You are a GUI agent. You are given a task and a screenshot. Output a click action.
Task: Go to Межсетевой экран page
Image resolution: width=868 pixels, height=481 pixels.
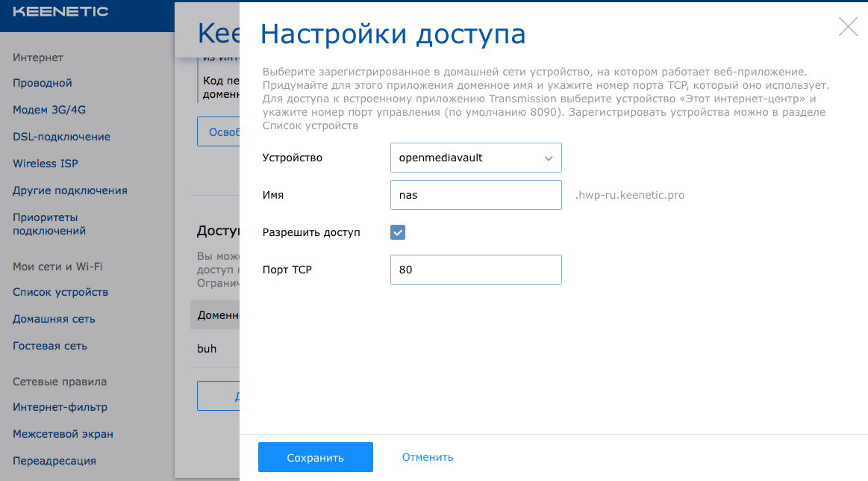63,434
